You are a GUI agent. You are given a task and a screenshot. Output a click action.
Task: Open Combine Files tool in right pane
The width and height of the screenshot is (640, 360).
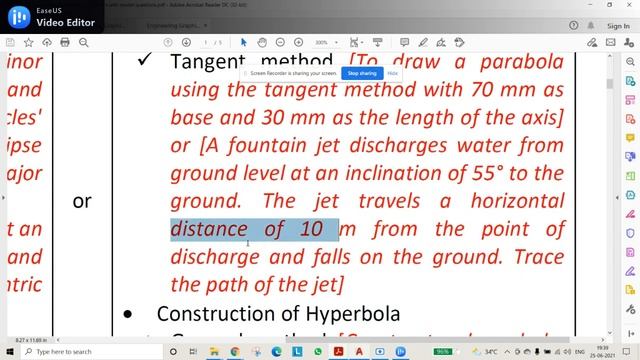pos(630,157)
